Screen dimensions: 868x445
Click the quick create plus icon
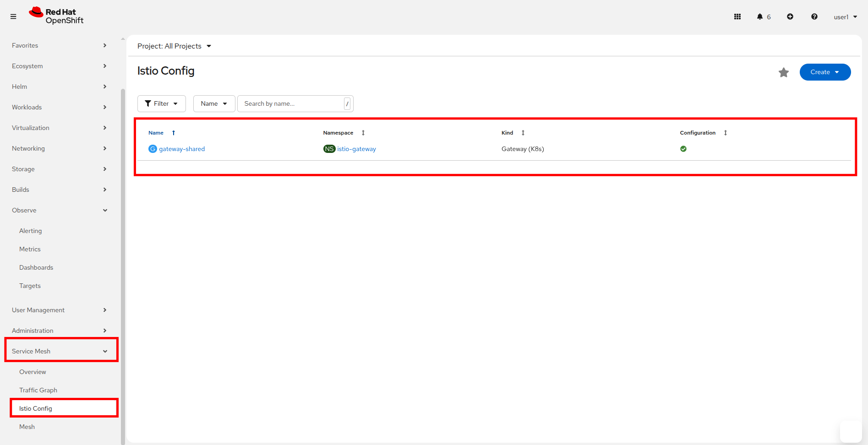point(790,16)
